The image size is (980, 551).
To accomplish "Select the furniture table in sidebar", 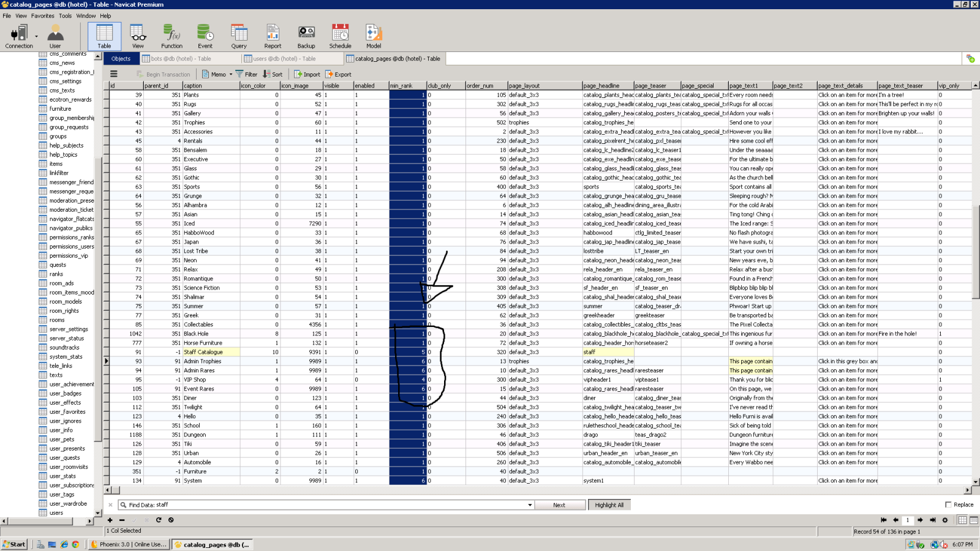I will 60,109.
